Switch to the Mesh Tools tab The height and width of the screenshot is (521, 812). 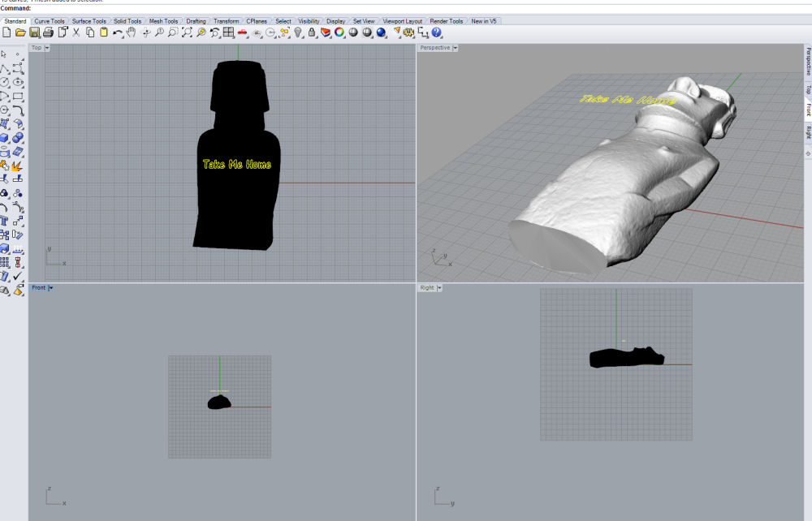pyautogui.click(x=163, y=21)
